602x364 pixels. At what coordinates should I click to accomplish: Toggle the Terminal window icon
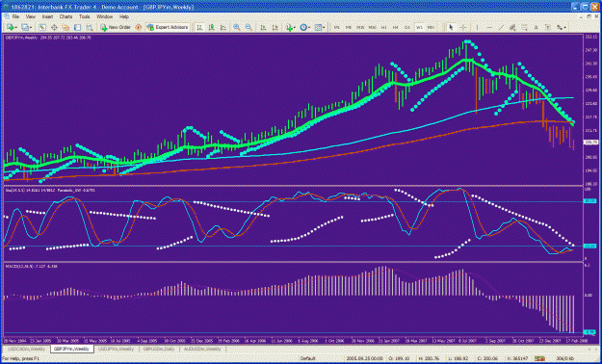click(x=77, y=27)
